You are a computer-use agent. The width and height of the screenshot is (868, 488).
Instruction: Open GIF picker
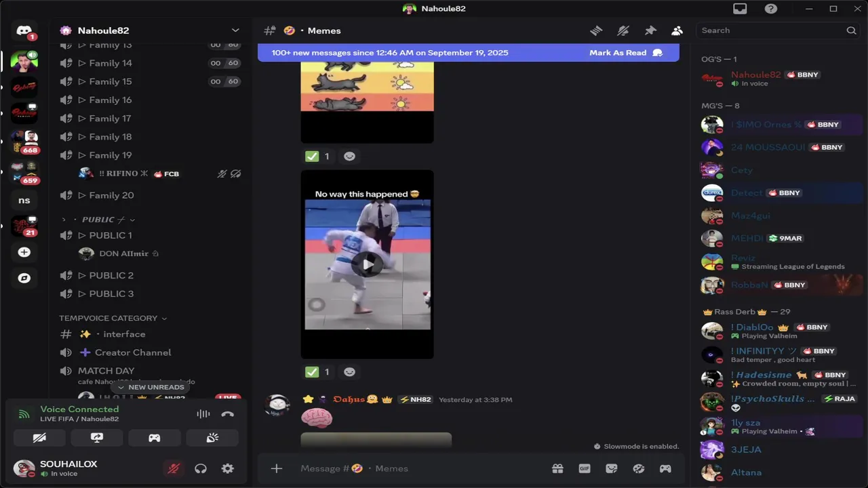[x=585, y=468]
